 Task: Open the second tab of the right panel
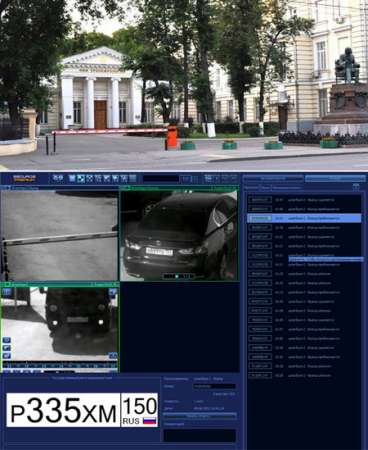coord(335,179)
